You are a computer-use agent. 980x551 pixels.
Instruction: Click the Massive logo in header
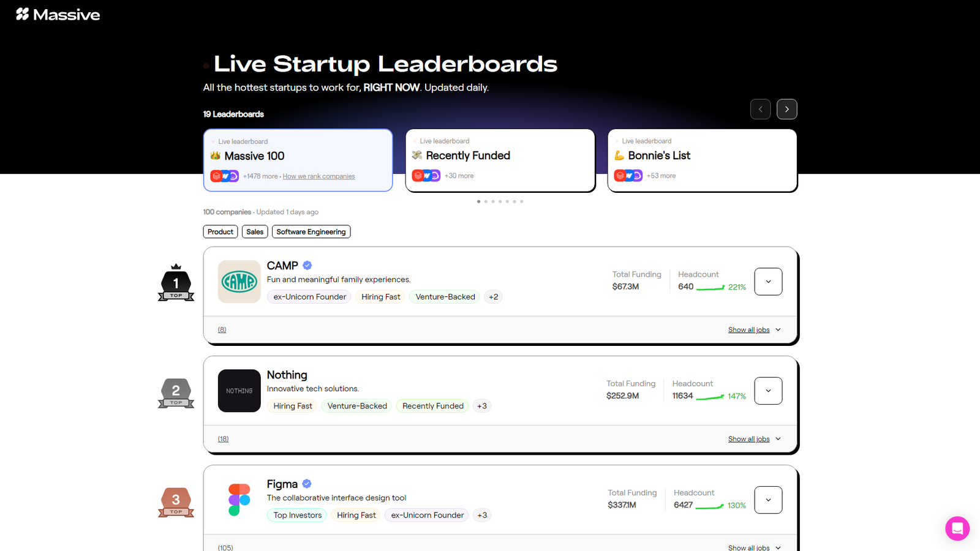(58, 15)
